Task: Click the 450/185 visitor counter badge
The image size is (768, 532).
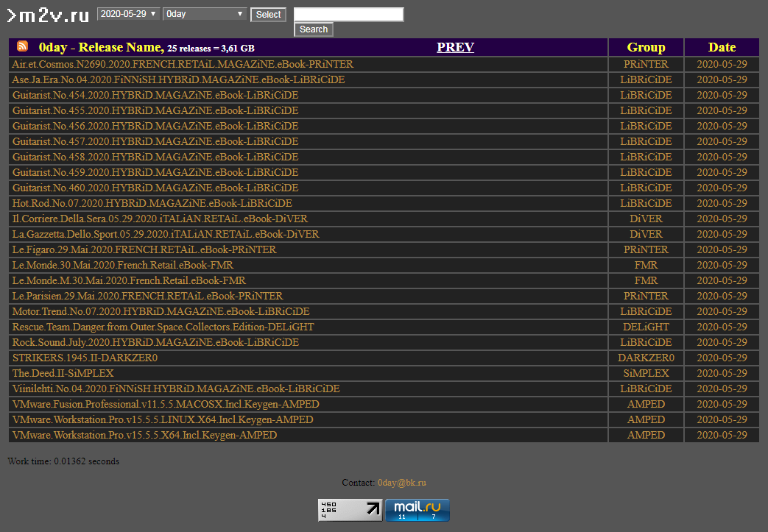Action: 350,510
